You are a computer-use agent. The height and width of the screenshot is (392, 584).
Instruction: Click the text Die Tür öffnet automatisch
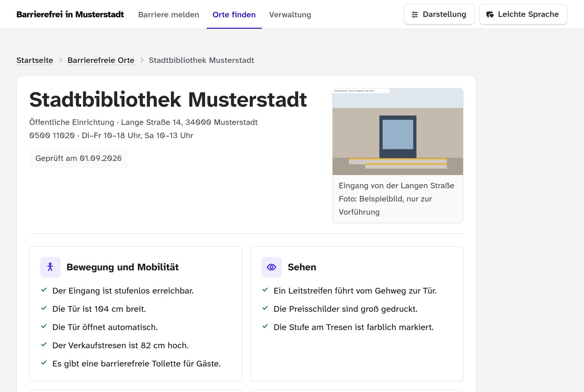[105, 327]
